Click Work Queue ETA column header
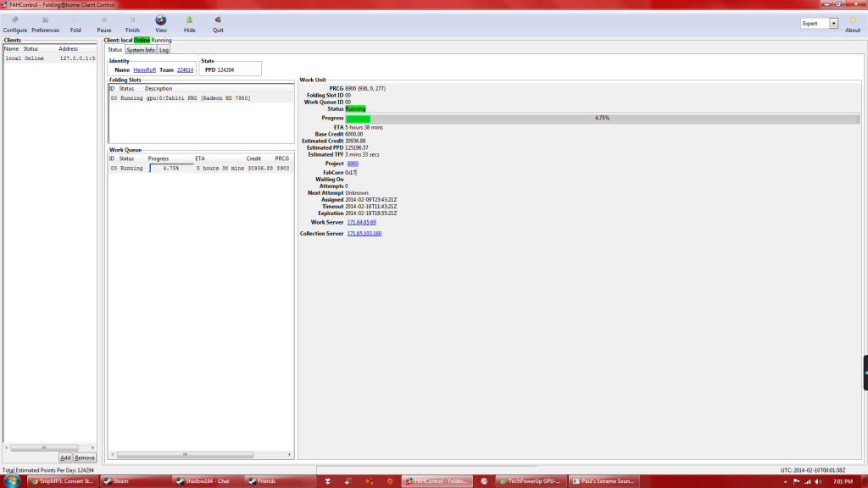Image resolution: width=868 pixels, height=488 pixels. pos(200,158)
